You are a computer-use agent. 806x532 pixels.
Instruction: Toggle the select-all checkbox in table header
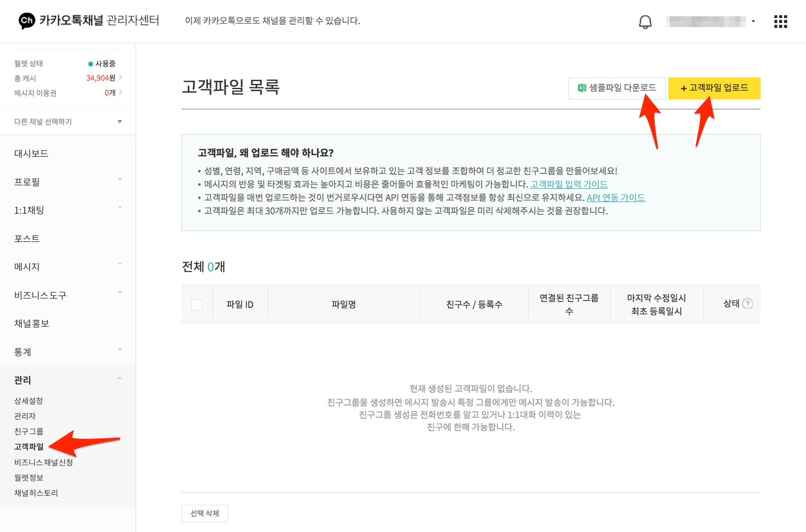197,304
